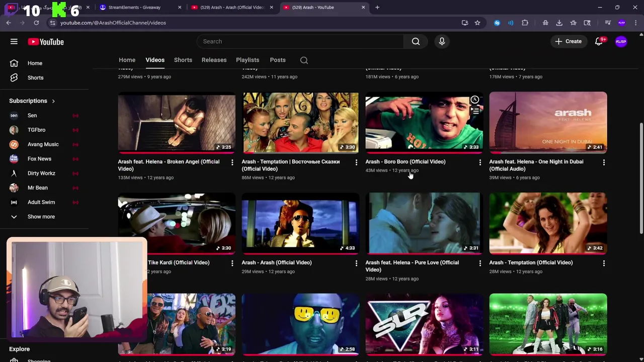Open the Releases tab
This screenshot has height=362, width=644.
coord(214,60)
